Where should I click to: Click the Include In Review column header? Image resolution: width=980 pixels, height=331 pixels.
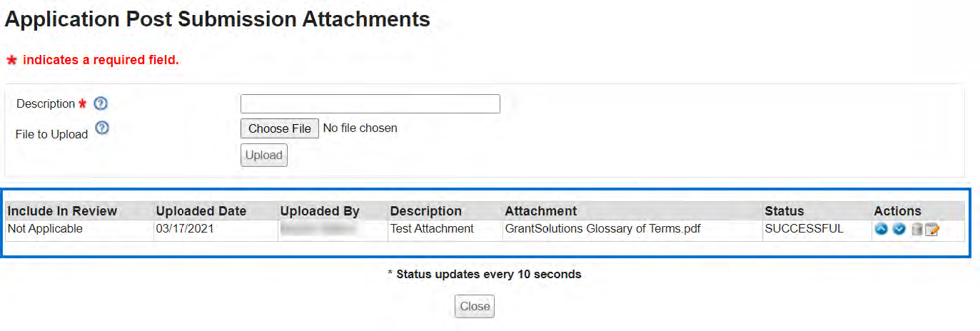click(x=62, y=211)
